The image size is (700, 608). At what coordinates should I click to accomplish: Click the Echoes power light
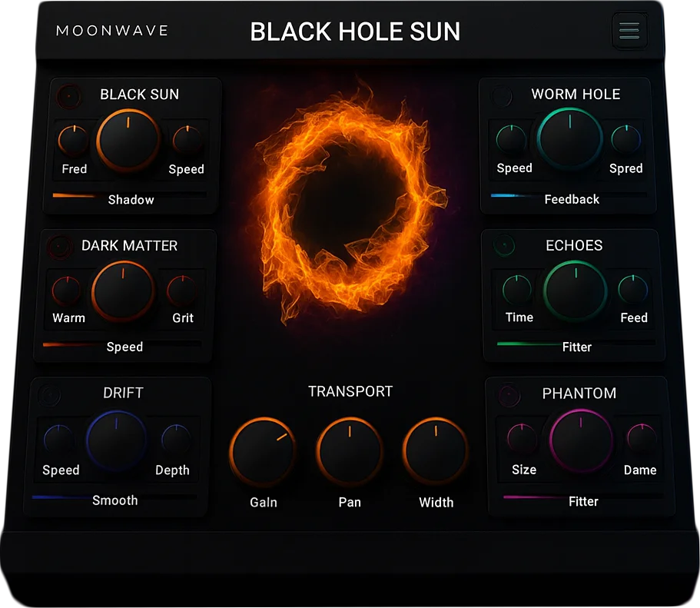[503, 247]
